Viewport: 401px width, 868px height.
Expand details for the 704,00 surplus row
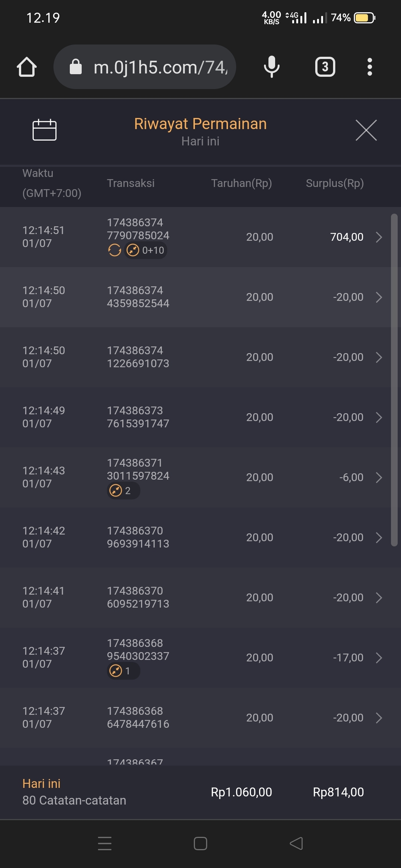tap(379, 237)
